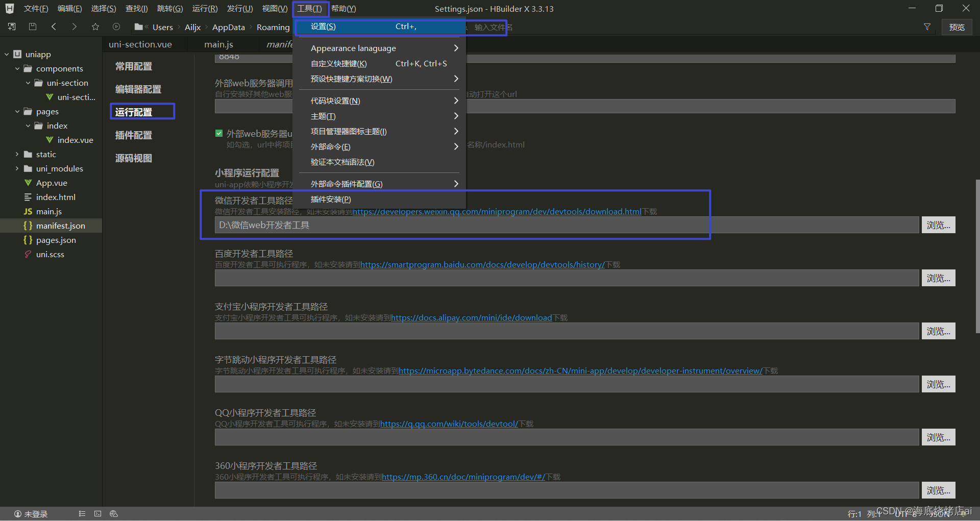
Task: Open the smartprogram.baidu.com download link
Action: [x=482, y=264]
